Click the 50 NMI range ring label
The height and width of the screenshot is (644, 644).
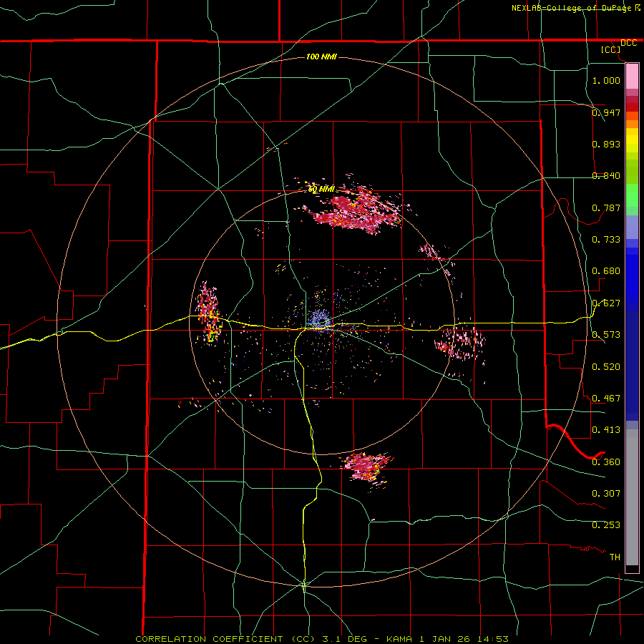point(321,190)
